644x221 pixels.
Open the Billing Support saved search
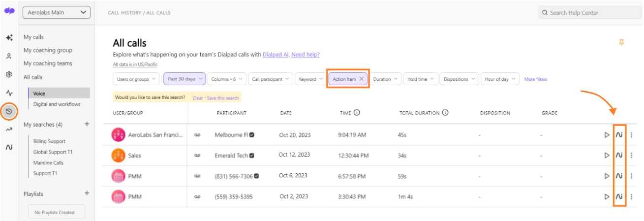[49, 141]
